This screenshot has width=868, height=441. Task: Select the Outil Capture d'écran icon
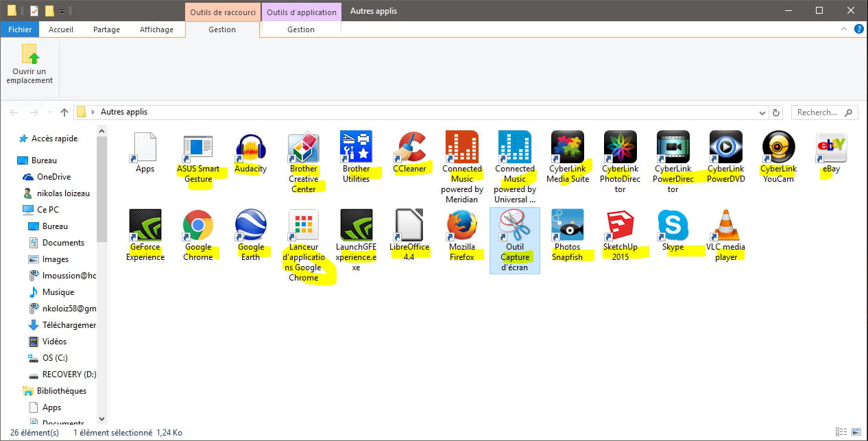point(514,225)
